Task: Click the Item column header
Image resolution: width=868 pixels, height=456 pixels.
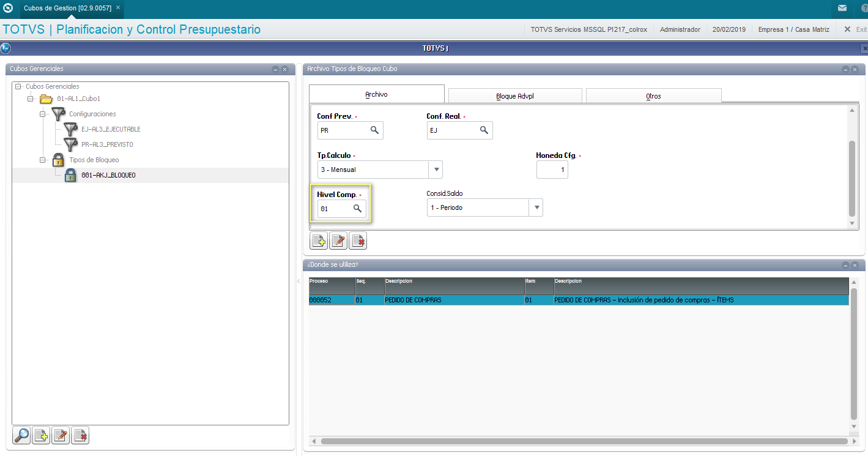Action: (x=539, y=286)
